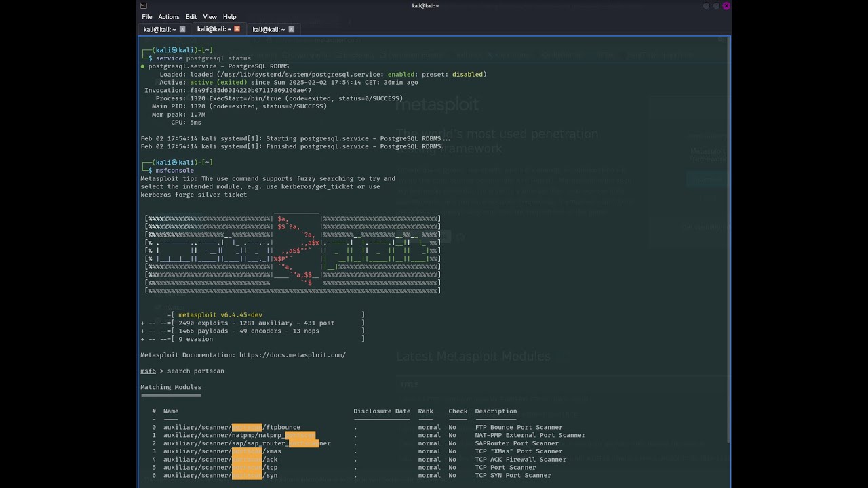The height and width of the screenshot is (488, 868).
Task: Click the syn module row name
Action: point(220,476)
